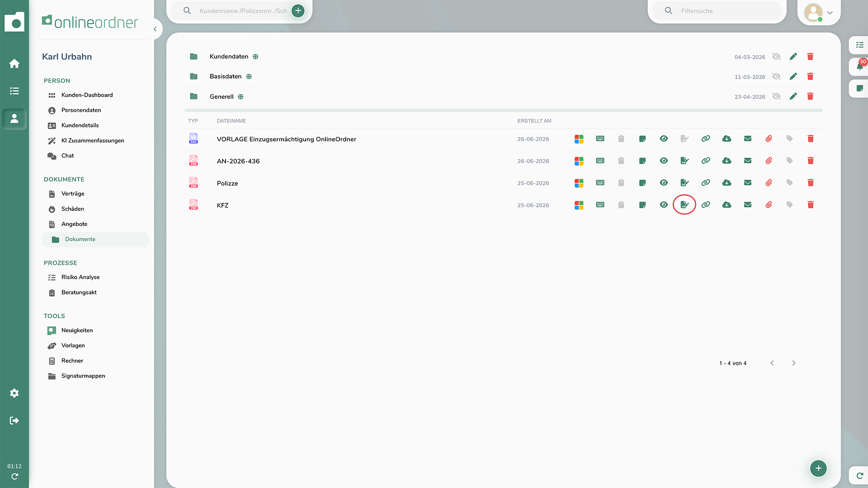Toggle visibility of the Basisdaten folder

776,76
